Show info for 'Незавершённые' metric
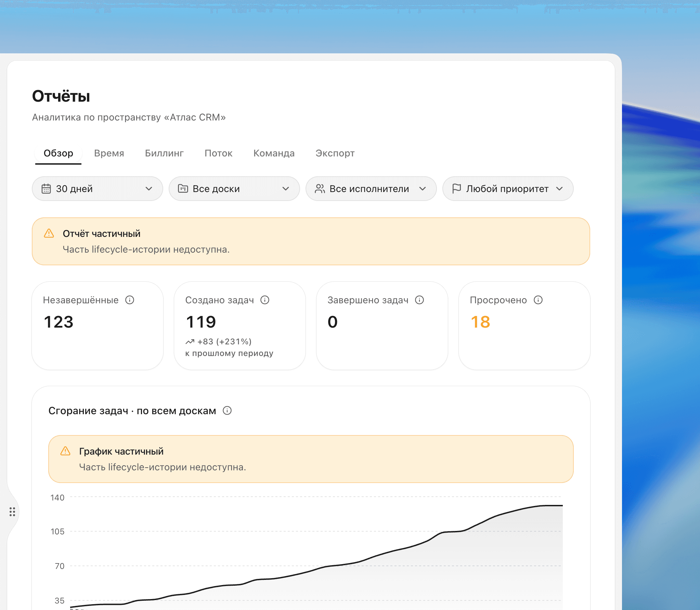This screenshot has width=700, height=610. point(130,300)
